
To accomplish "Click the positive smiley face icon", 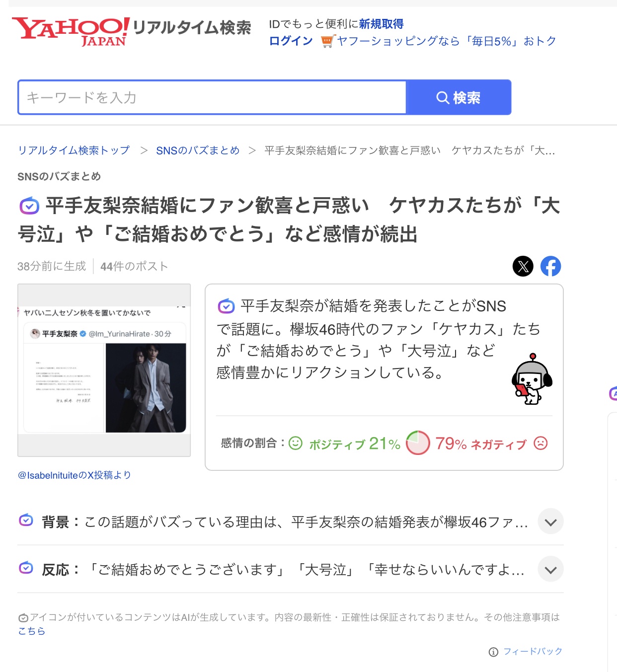I will coord(296,443).
